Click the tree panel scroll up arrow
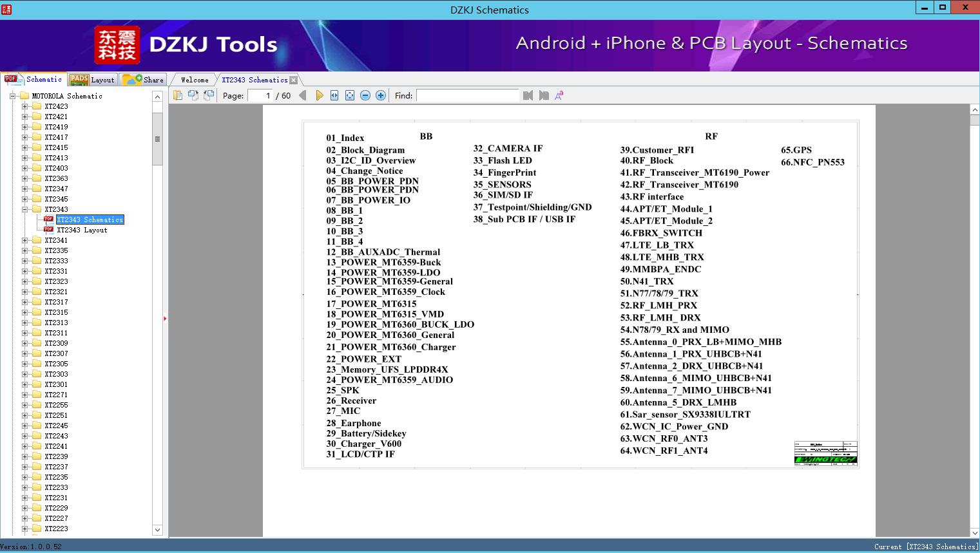 tap(157, 97)
